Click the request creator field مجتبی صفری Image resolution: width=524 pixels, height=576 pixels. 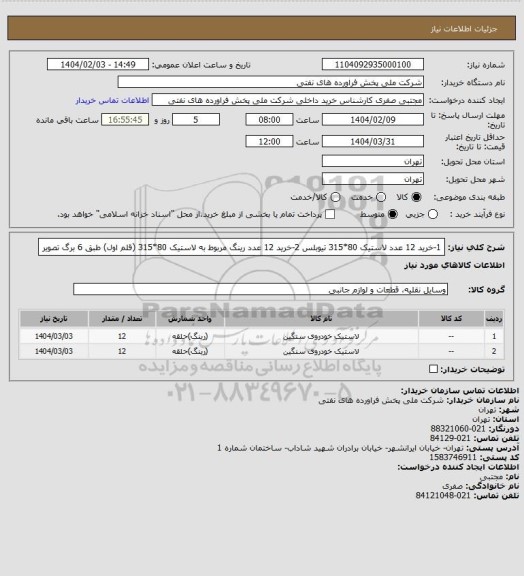pos(288,100)
